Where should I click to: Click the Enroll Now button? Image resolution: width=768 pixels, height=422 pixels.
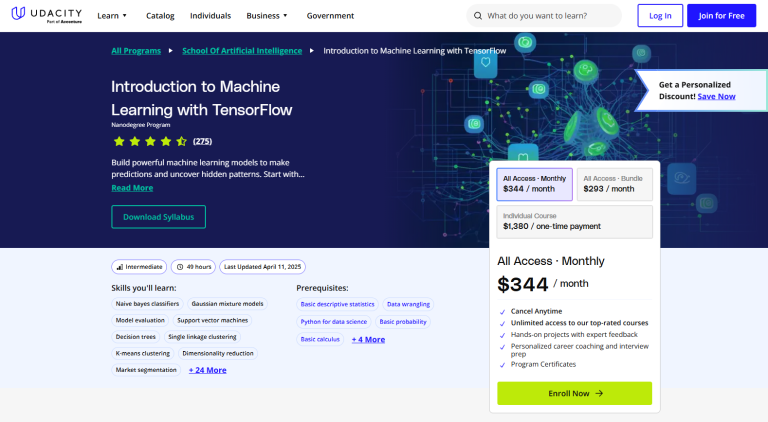click(575, 393)
